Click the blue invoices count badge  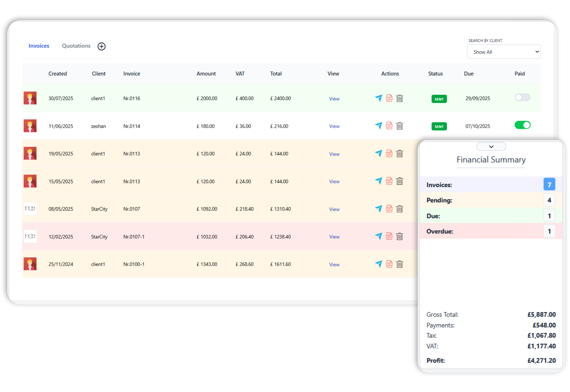point(549,185)
